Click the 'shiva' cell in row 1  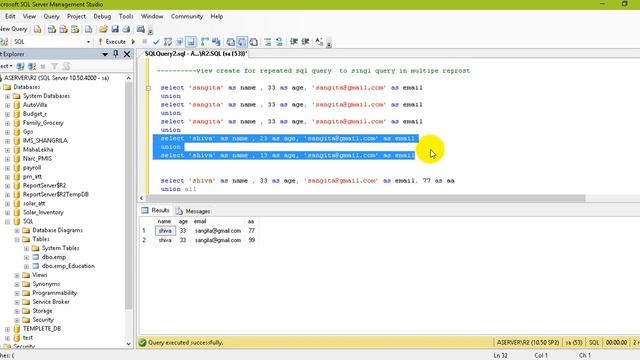[x=165, y=231]
